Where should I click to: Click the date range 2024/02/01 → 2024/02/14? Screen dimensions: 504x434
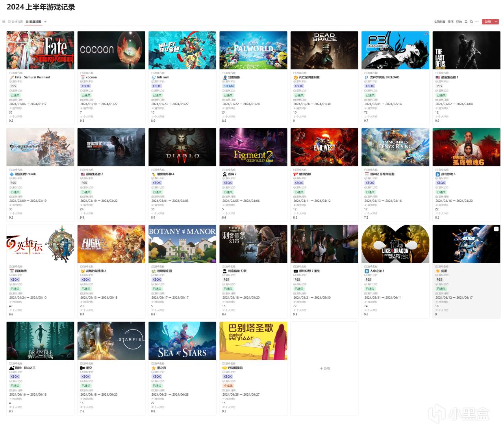383,104
